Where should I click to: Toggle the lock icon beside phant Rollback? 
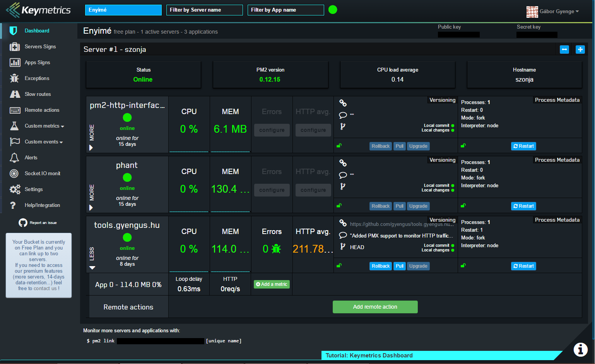(339, 206)
